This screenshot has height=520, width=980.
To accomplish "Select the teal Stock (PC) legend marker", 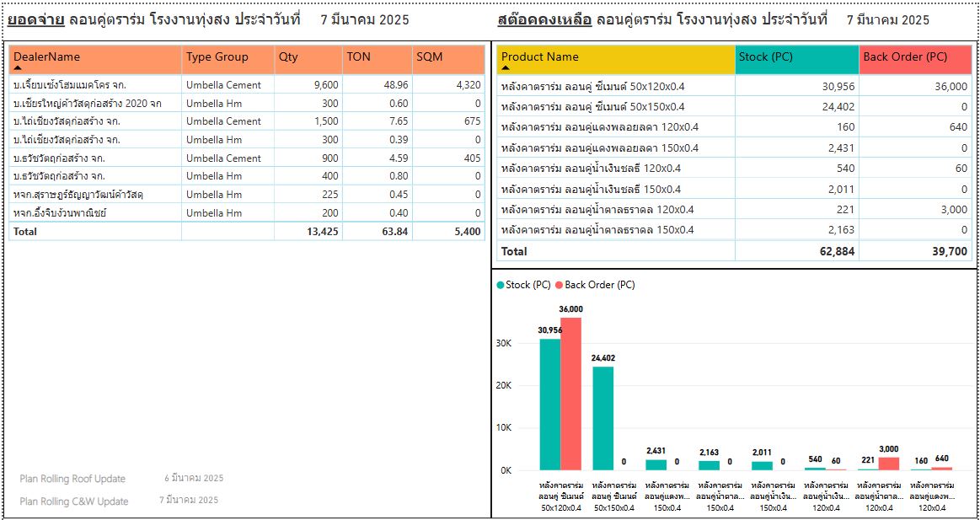I will coord(501,285).
